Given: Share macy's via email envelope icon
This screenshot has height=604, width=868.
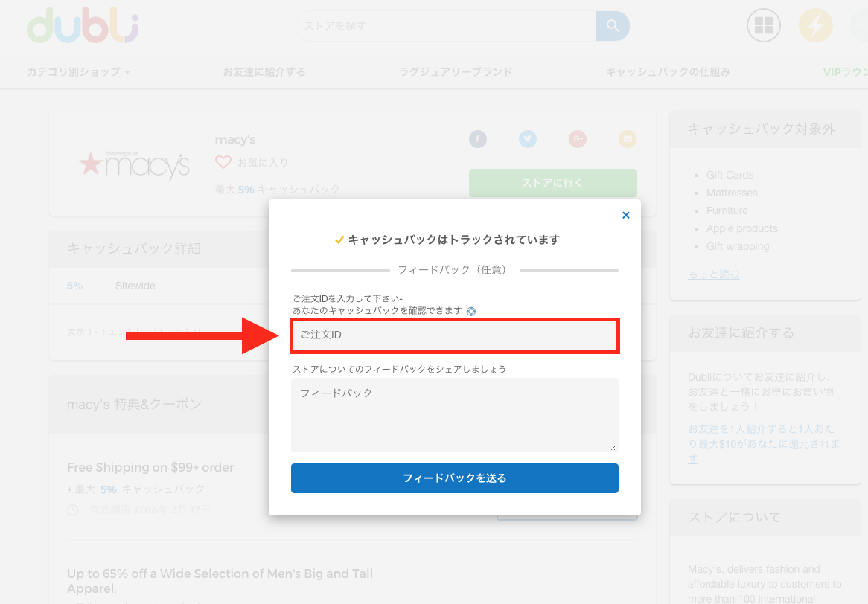Looking at the screenshot, I should click(x=628, y=139).
